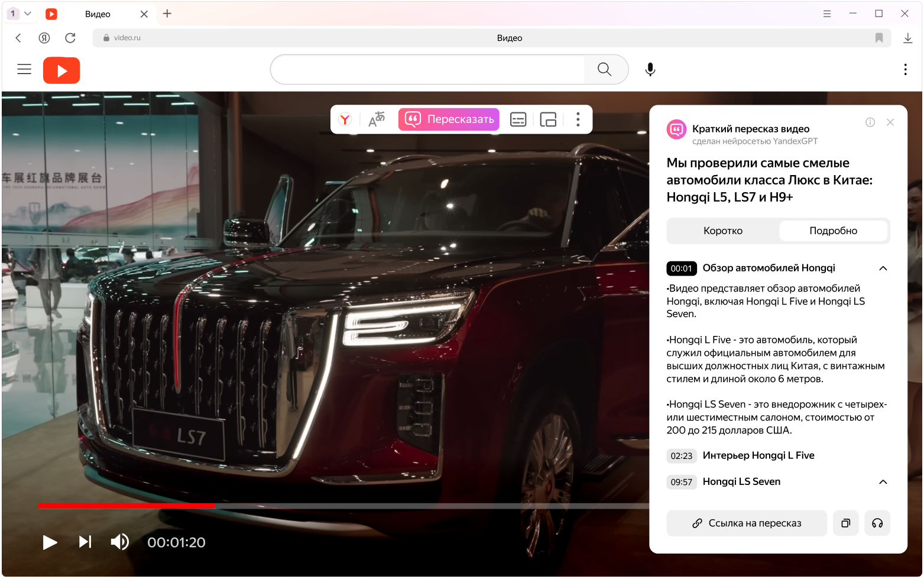
Task: Click the summary title about Hongqi L5, LS7
Action: (769, 180)
